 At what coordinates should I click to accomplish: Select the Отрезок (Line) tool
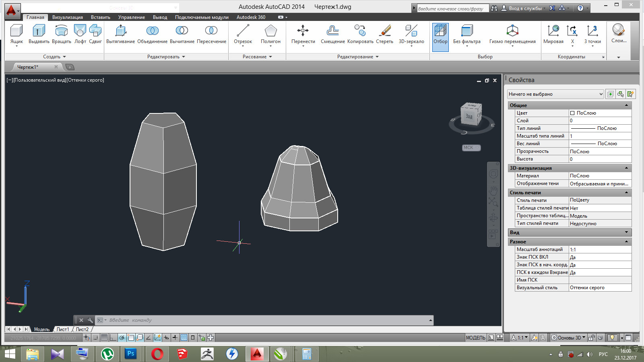[243, 34]
